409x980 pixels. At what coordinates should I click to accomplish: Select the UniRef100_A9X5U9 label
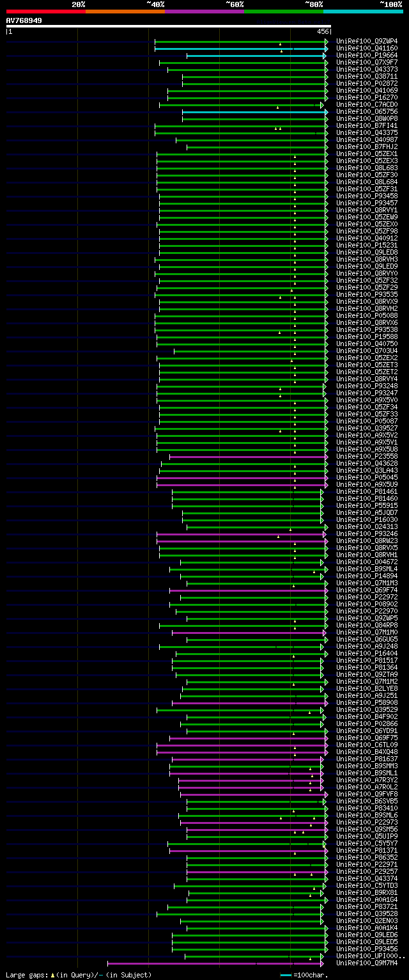click(x=366, y=484)
